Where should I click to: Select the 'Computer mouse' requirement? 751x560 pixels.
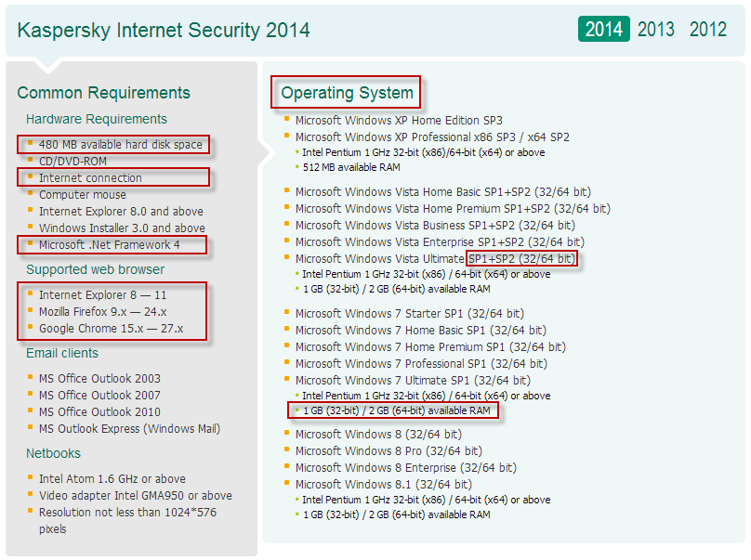coord(83,195)
